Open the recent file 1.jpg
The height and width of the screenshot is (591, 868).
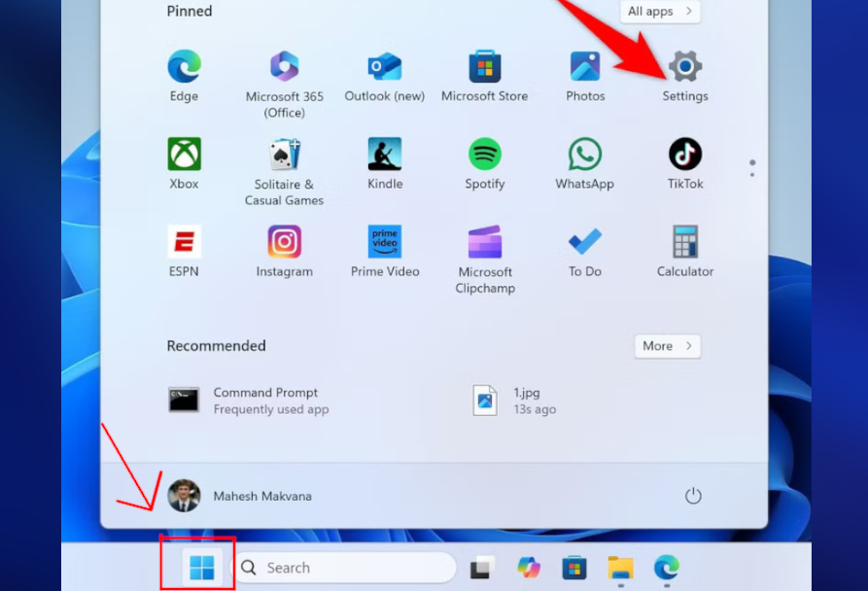[x=515, y=400]
